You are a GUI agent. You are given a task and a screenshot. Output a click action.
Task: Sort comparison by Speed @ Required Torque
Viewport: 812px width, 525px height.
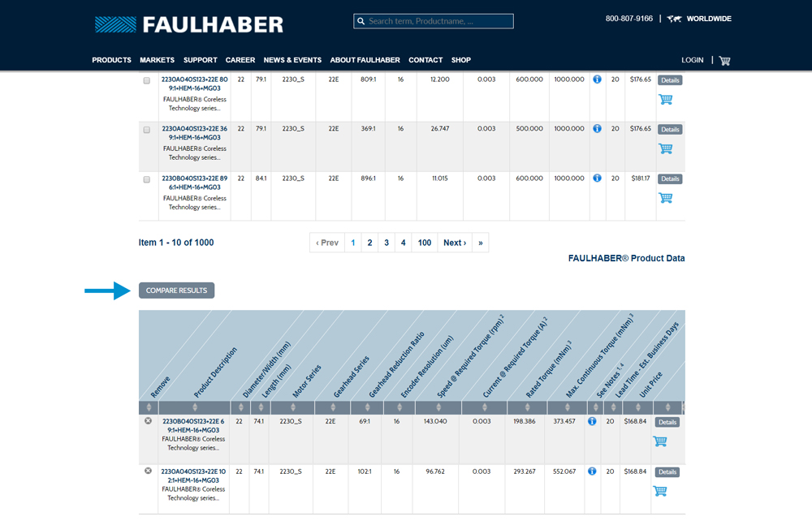(x=438, y=407)
